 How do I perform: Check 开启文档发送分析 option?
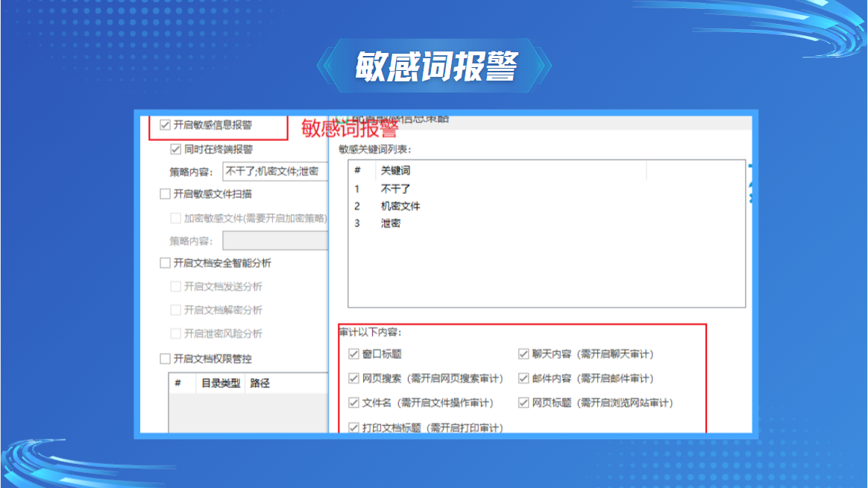pos(175,287)
